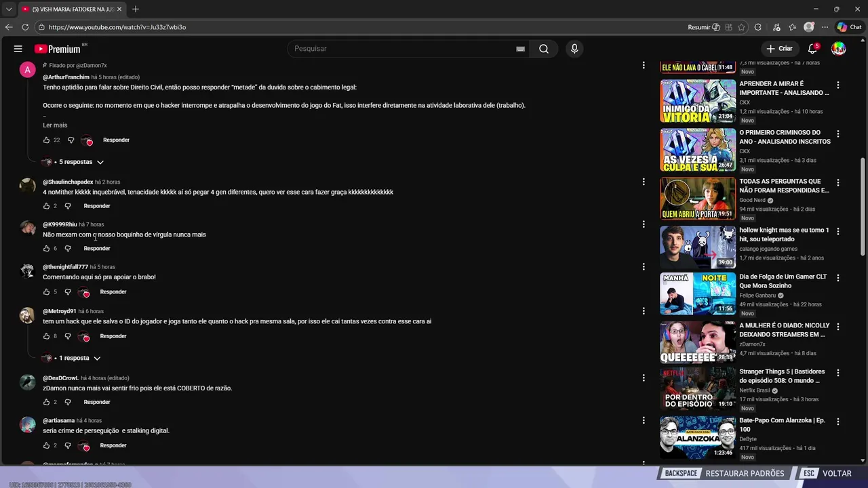Open options for 'APRENDER A MIRAR' video

coord(838,85)
